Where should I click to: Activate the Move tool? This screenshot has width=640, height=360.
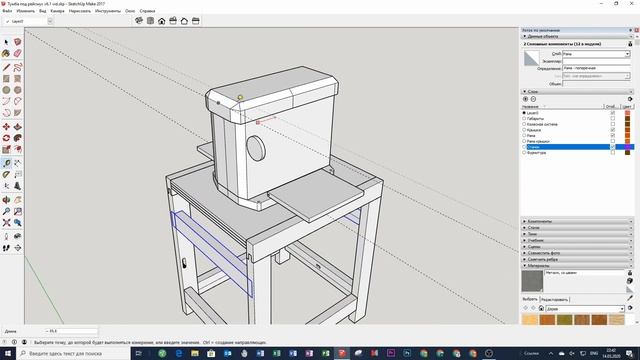tap(6, 127)
